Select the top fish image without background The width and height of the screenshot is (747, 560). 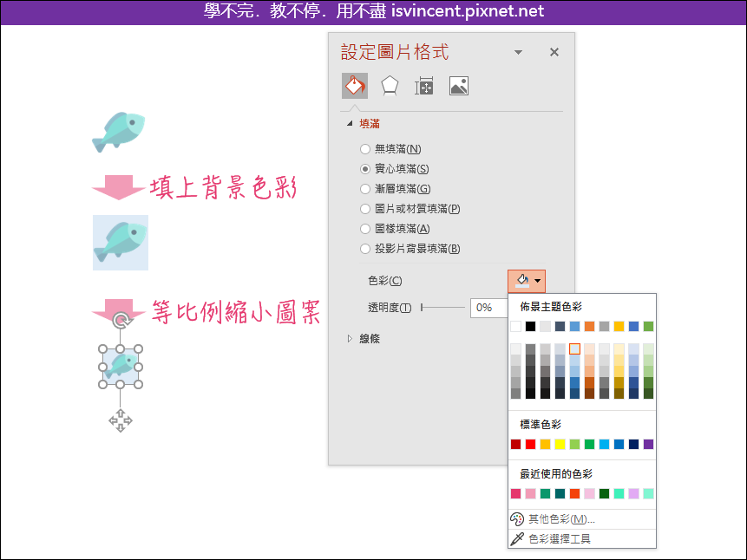tap(119, 133)
